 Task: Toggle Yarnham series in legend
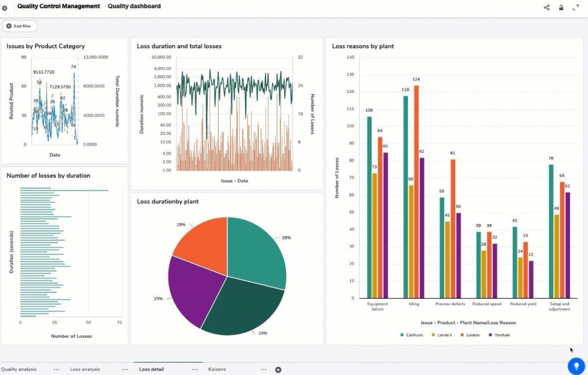(499, 335)
